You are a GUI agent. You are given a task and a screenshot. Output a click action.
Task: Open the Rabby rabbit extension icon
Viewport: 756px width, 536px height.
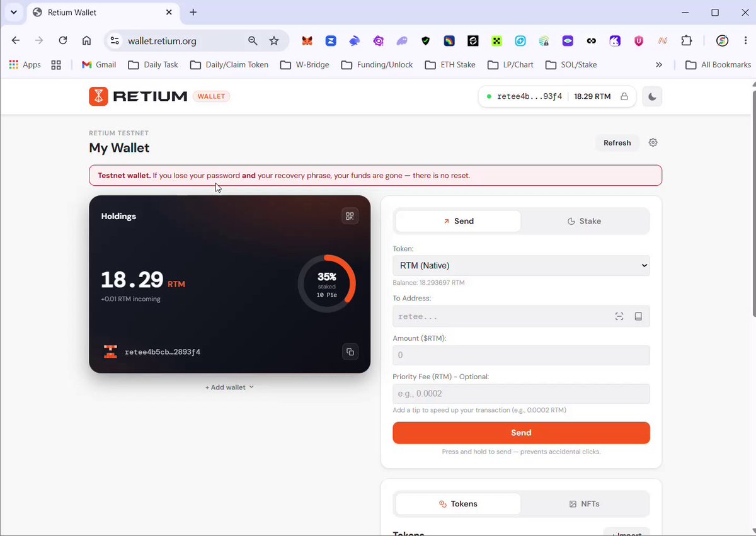pyautogui.click(x=354, y=41)
